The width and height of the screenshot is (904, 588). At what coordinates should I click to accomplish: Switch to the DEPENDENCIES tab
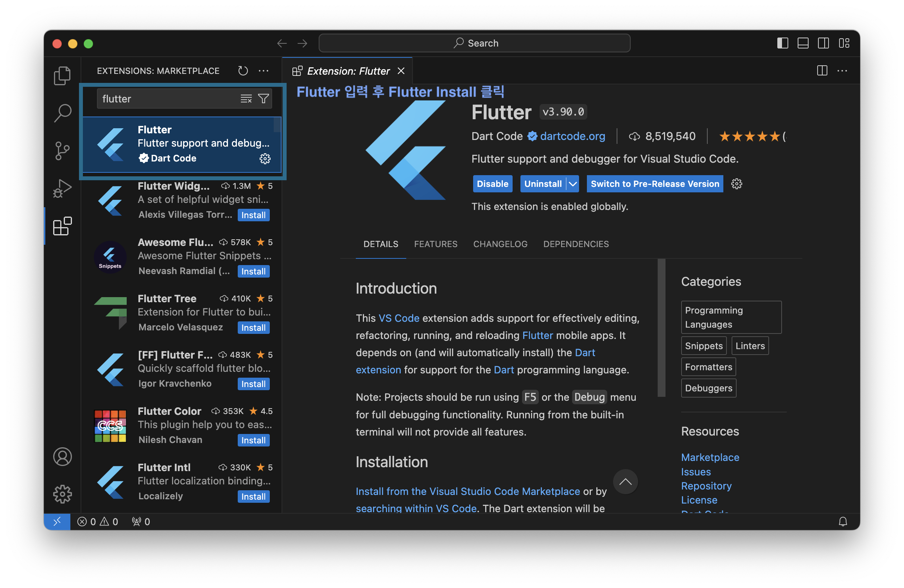point(576,244)
